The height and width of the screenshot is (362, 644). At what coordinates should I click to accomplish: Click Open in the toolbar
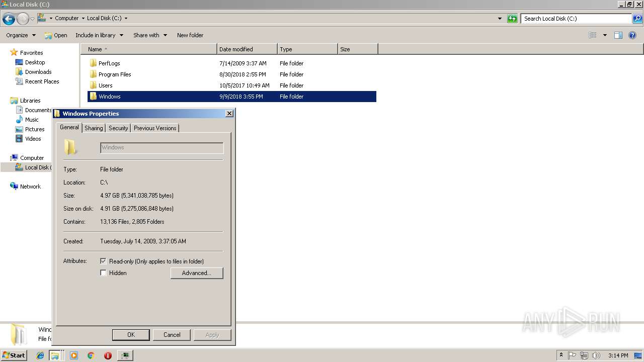pos(56,35)
